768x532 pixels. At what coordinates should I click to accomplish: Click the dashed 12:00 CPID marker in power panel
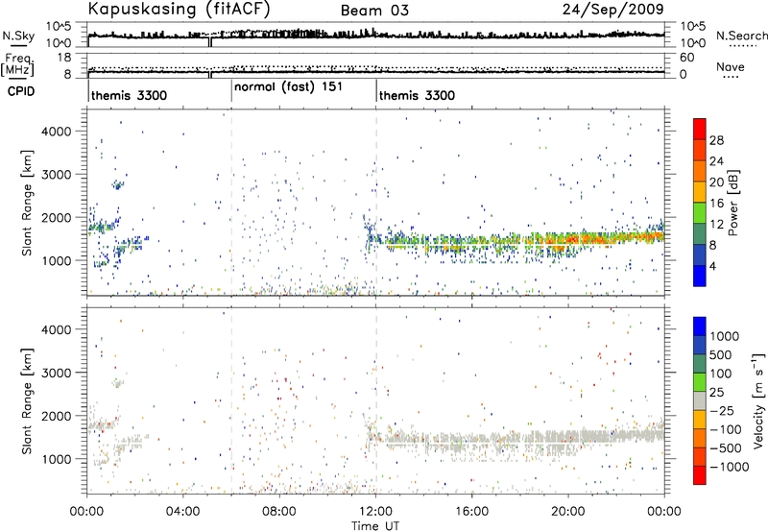coord(376,203)
